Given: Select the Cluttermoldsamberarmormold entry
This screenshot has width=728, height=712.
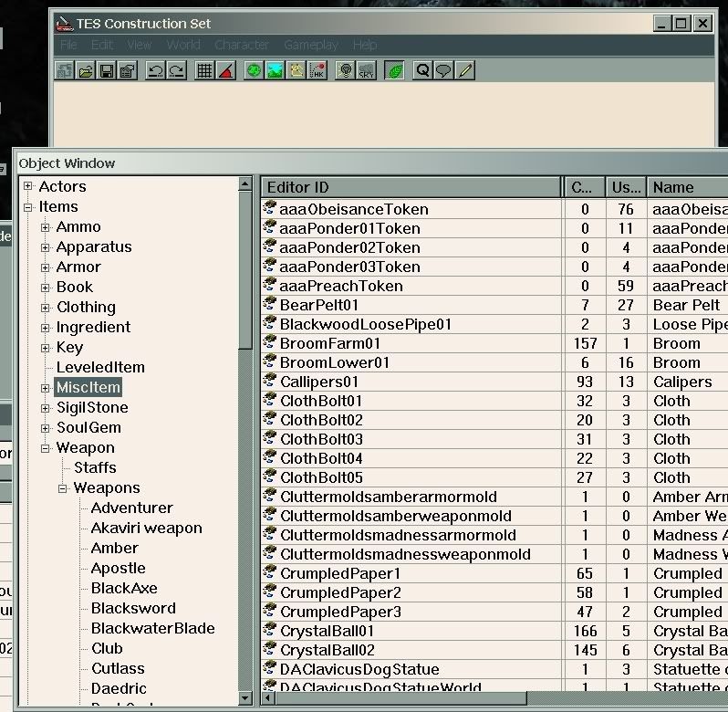Looking at the screenshot, I should 494,497.
